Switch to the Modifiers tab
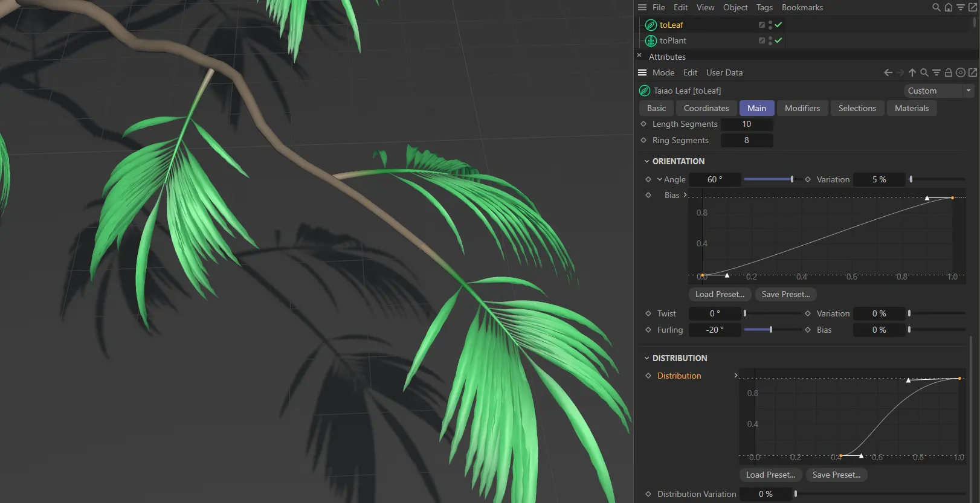This screenshot has width=980, height=503. [x=802, y=108]
